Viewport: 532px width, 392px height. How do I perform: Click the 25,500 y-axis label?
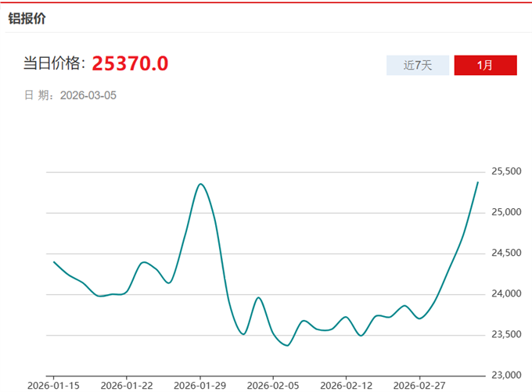coord(506,171)
